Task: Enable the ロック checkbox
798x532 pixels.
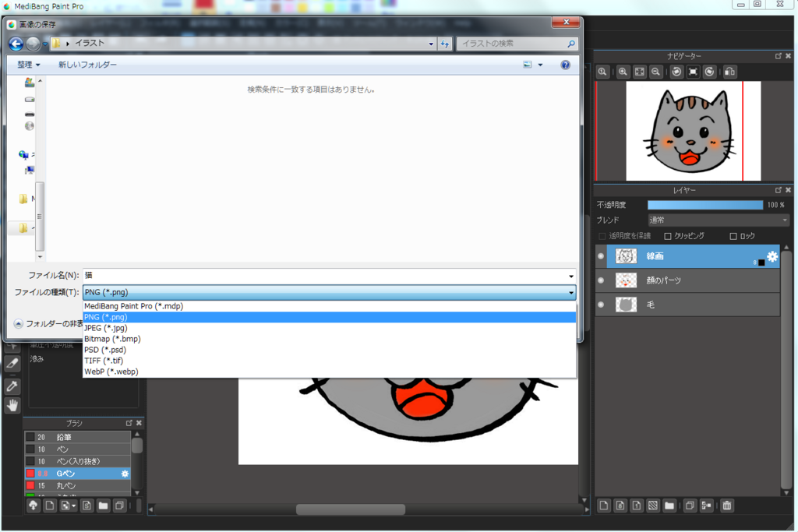Action: pos(733,236)
